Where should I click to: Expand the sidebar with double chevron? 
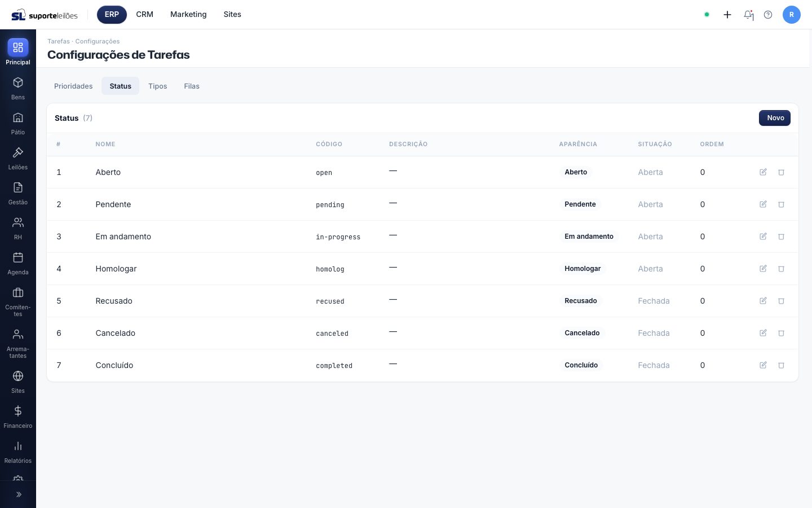19,494
